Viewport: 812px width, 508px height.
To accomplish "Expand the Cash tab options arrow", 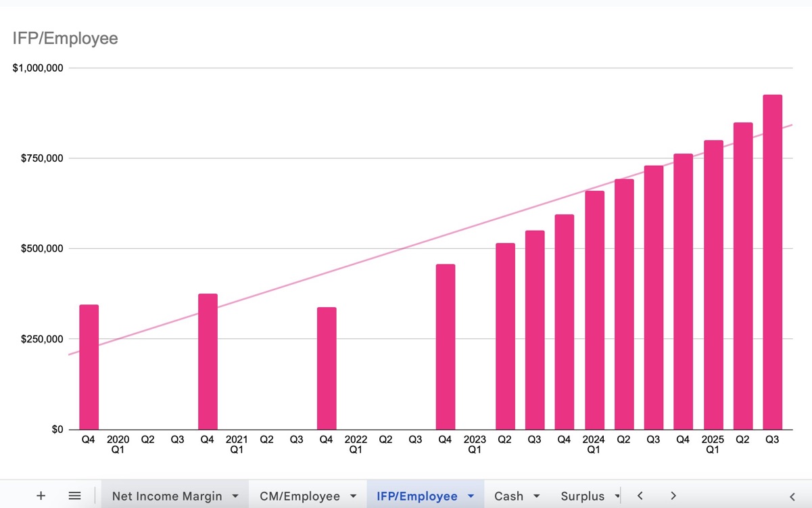I will [536, 497].
